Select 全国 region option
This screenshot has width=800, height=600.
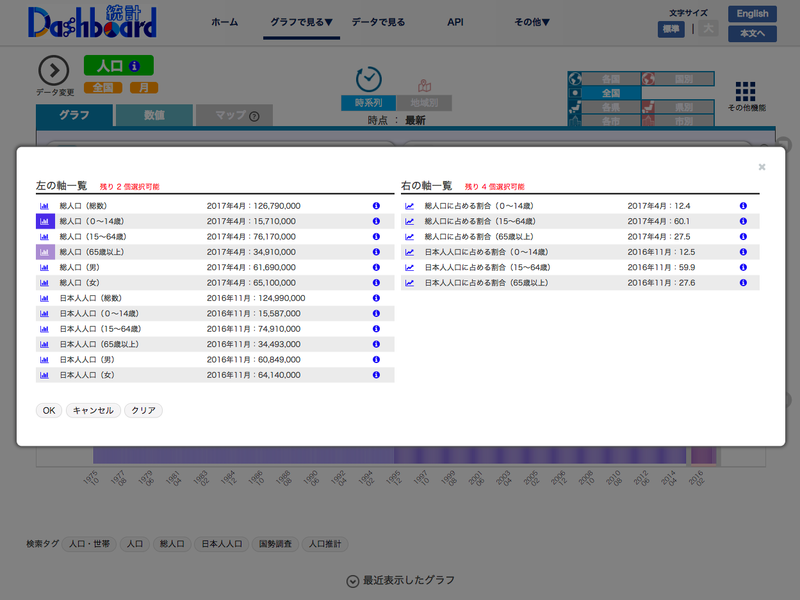point(611,93)
